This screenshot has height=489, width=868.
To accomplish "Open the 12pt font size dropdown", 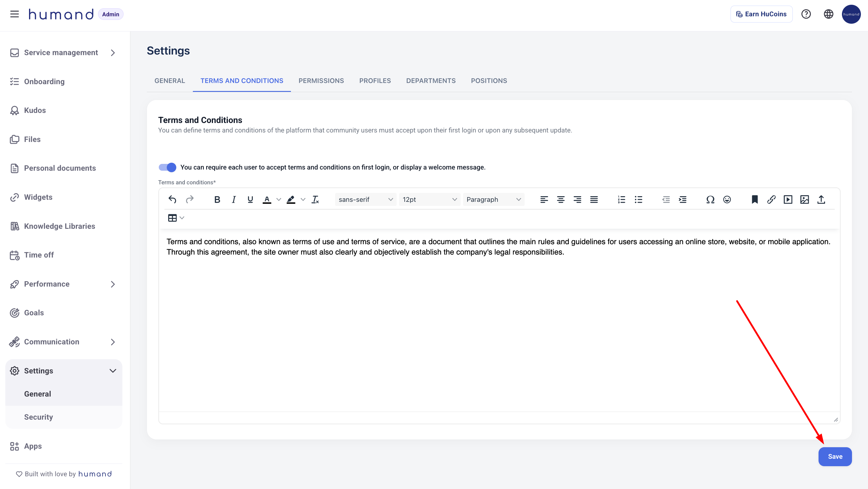I will (x=429, y=199).
